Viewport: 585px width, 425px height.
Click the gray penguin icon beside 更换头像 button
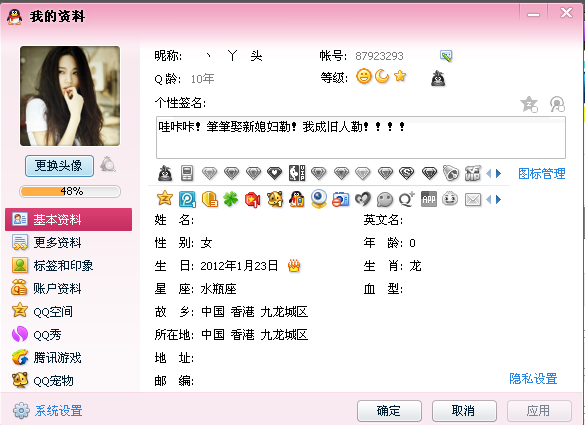pyautogui.click(x=108, y=165)
